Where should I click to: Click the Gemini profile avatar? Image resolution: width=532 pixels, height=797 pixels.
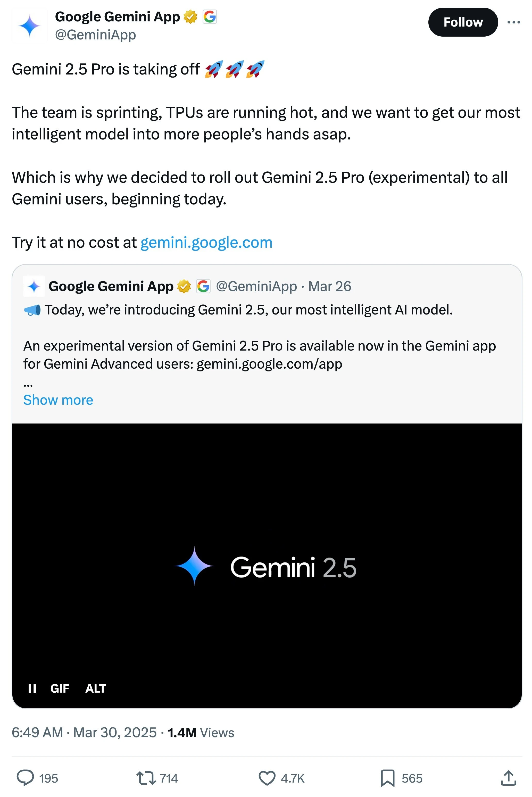(x=30, y=26)
